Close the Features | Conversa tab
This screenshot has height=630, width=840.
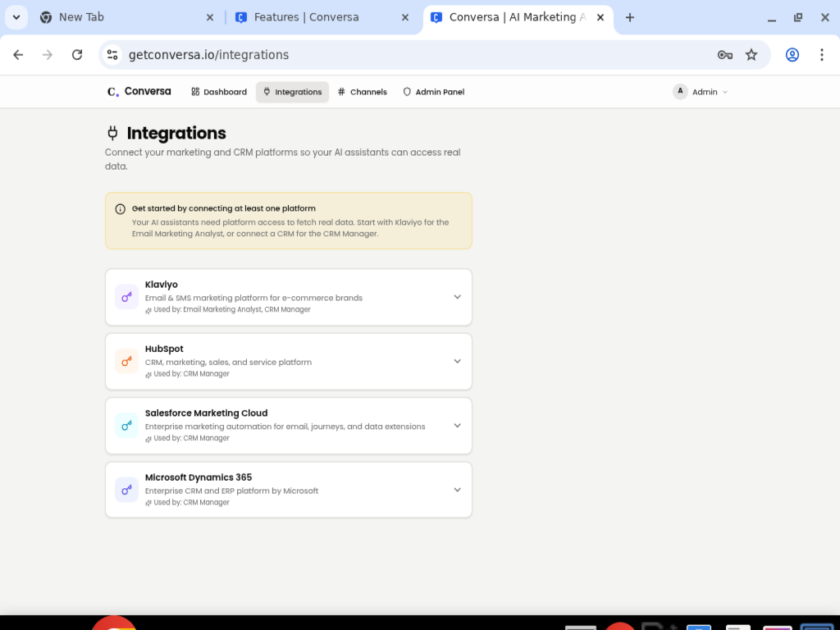click(405, 18)
